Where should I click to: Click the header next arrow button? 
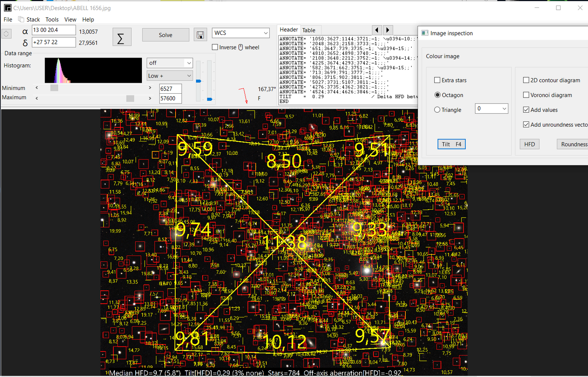[x=388, y=30]
